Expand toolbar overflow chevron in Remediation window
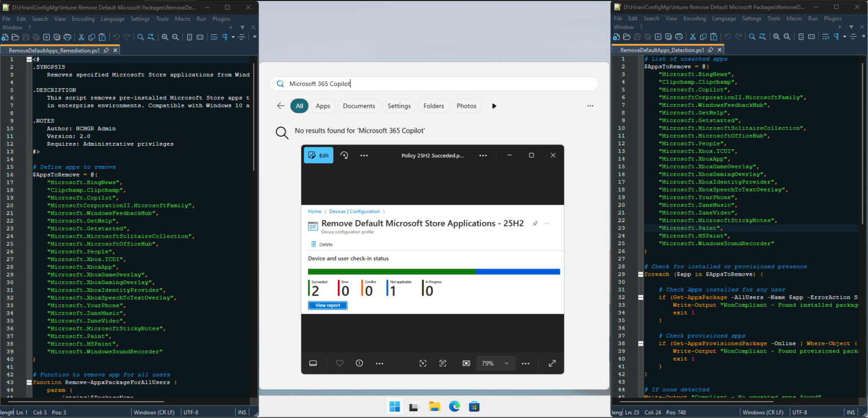The height and width of the screenshot is (418, 868). coord(254,37)
